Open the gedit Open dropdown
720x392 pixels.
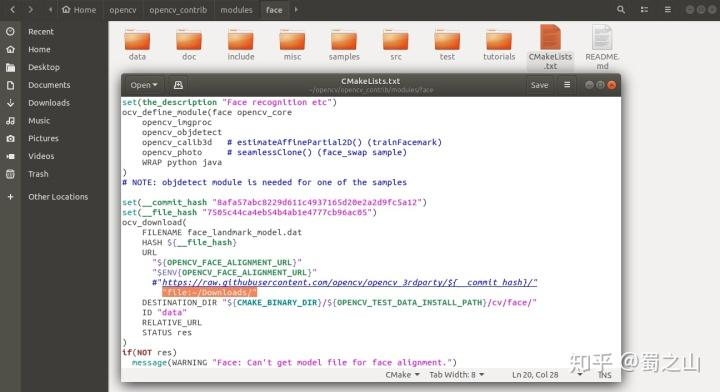(143, 85)
